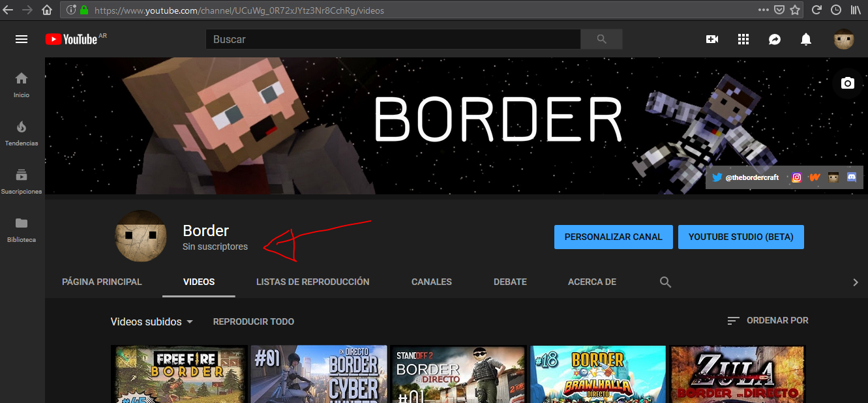The width and height of the screenshot is (868, 403).
Task: Save page to Pocket
Action: (779, 10)
